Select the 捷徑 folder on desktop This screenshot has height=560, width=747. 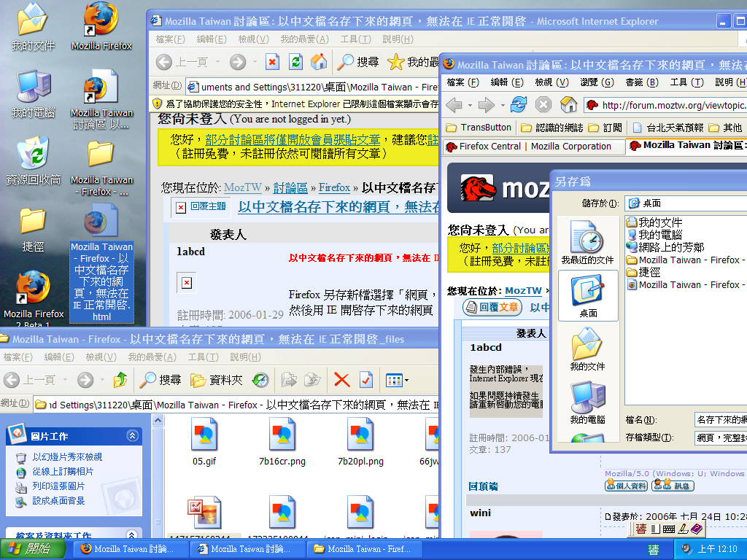(x=32, y=228)
